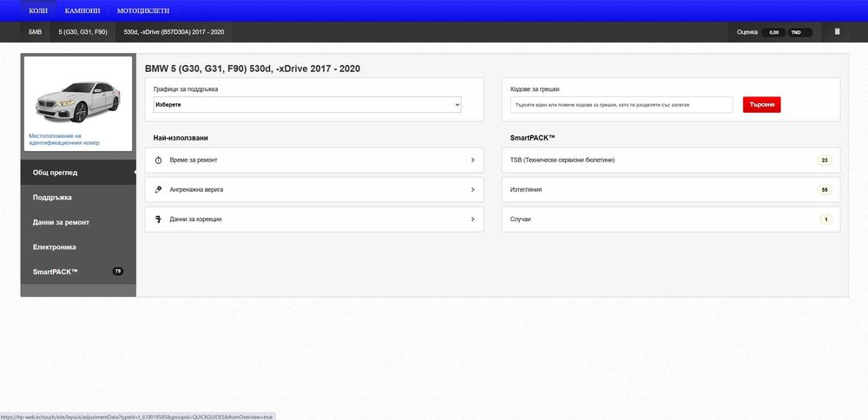Viewport: 868px width, 420px height.
Task: Open the КОЛИ tab
Action: tap(38, 10)
